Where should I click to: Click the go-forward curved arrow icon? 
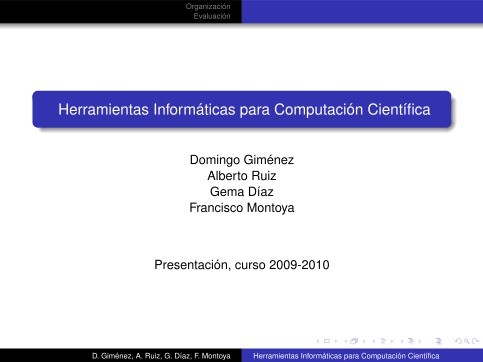point(475,341)
